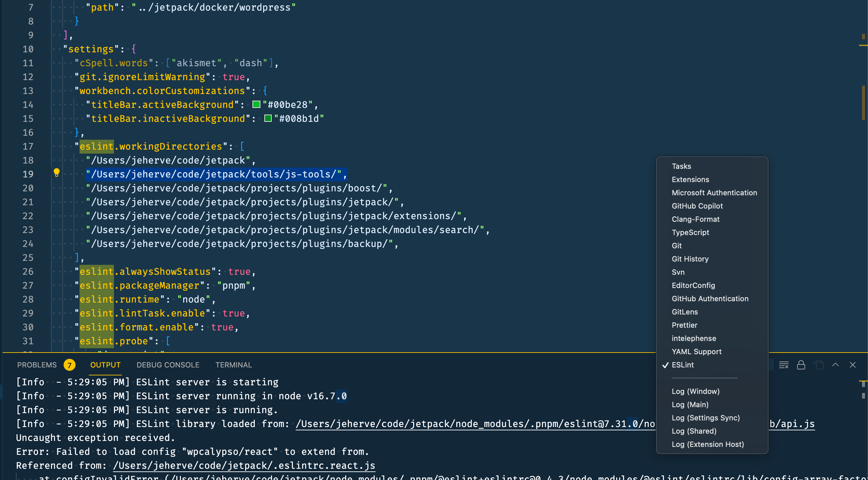
Task: Open the Debug Console tab
Action: [x=168, y=365]
